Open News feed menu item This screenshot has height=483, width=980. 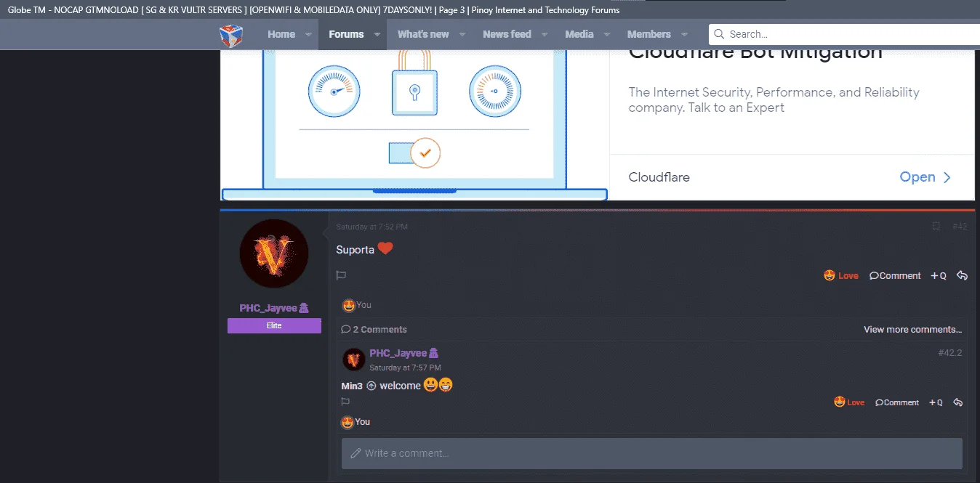(x=507, y=34)
